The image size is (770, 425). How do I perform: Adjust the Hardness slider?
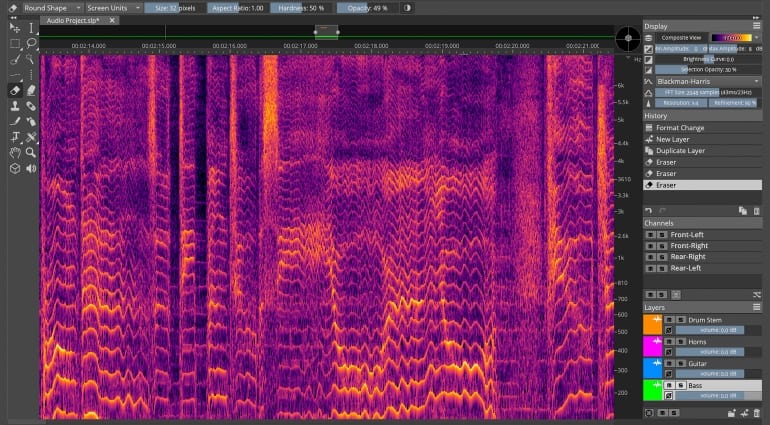pos(301,8)
